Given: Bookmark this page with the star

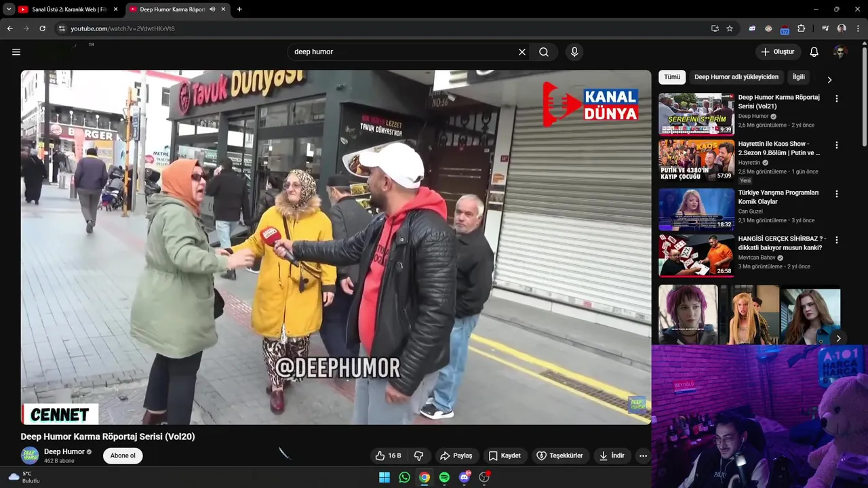Looking at the screenshot, I should [x=730, y=28].
